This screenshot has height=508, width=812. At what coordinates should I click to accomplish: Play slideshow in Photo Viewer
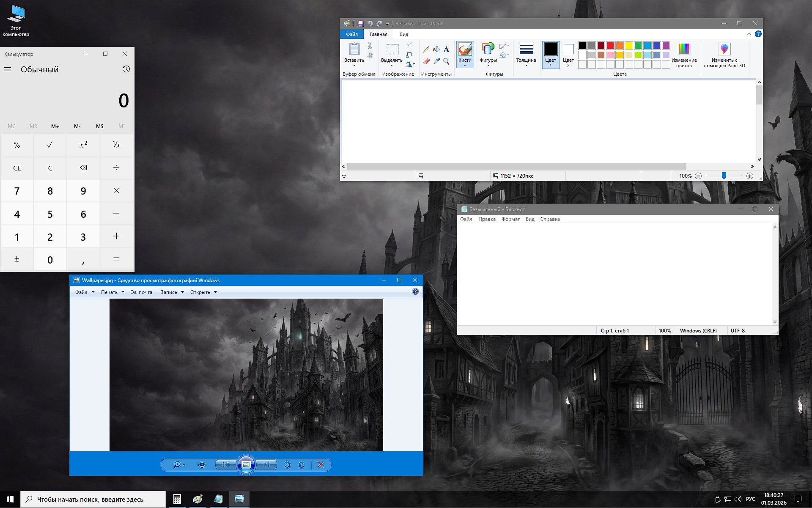(x=246, y=464)
